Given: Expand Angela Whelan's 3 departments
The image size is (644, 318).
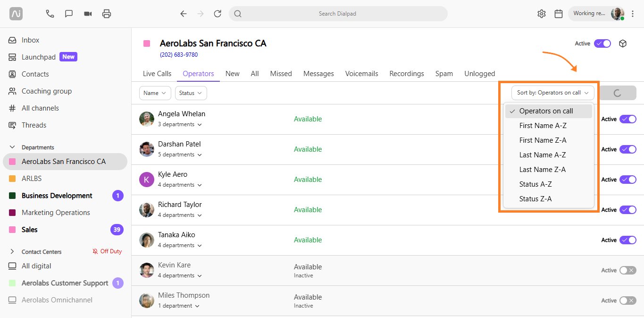Looking at the screenshot, I should point(180,124).
